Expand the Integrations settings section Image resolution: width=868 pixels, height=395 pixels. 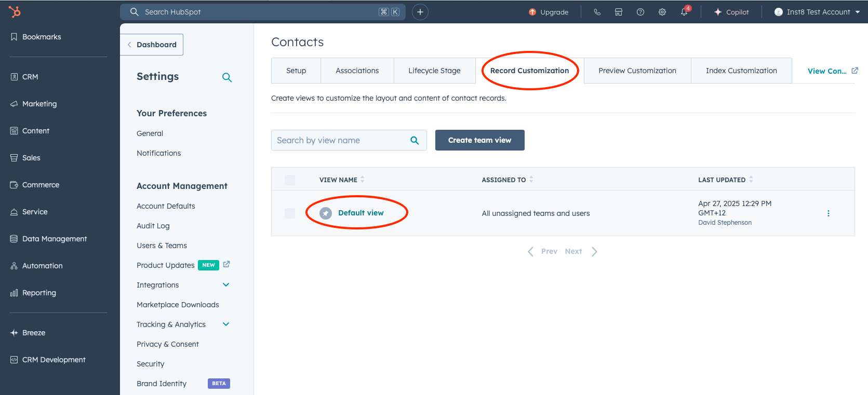click(x=226, y=285)
